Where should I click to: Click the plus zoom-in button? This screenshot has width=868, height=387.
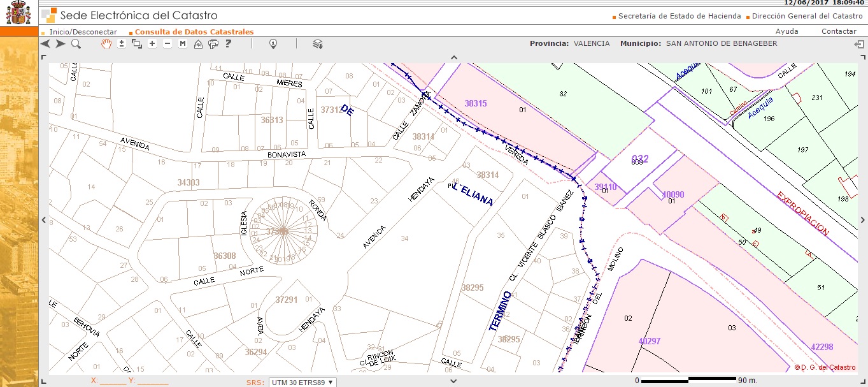[152, 44]
